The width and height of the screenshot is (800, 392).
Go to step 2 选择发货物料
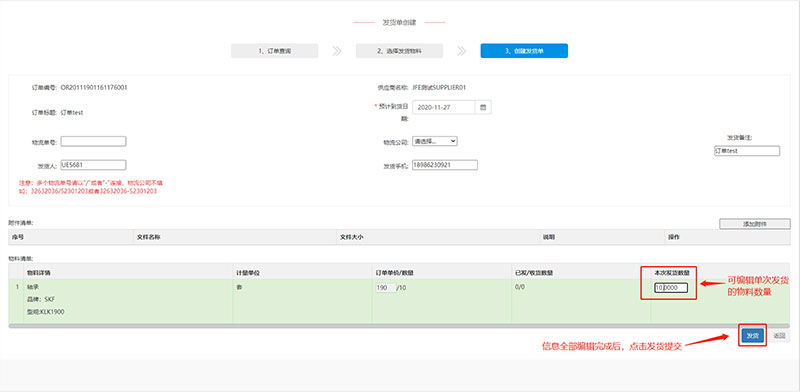pyautogui.click(x=399, y=51)
